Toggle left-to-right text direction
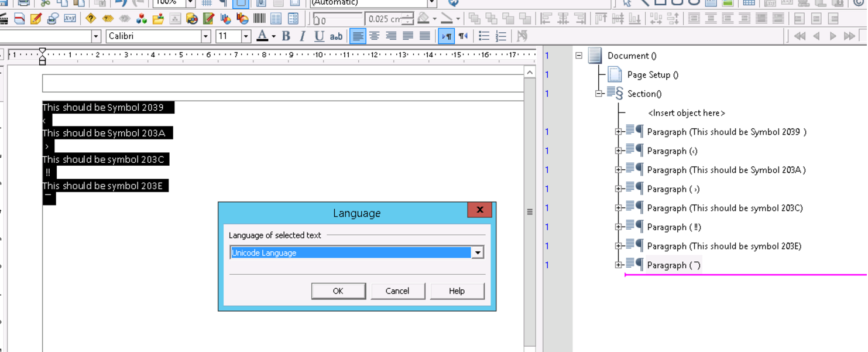This screenshot has height=352, width=868. coord(447,36)
